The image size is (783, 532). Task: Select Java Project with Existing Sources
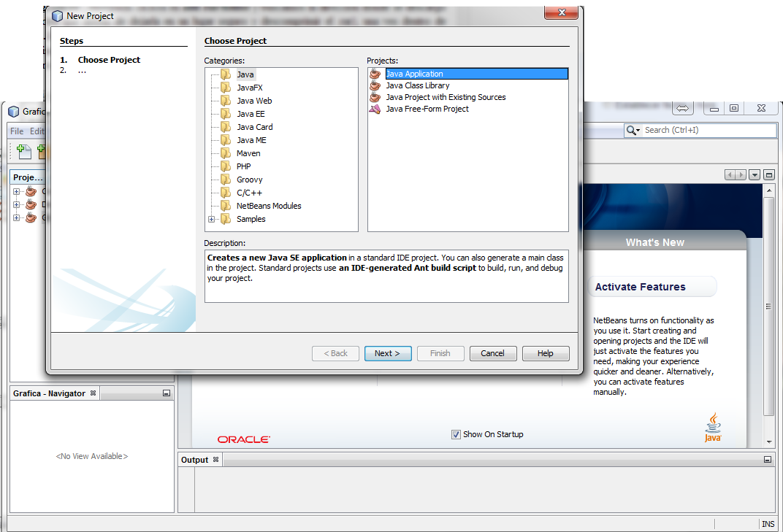point(446,96)
